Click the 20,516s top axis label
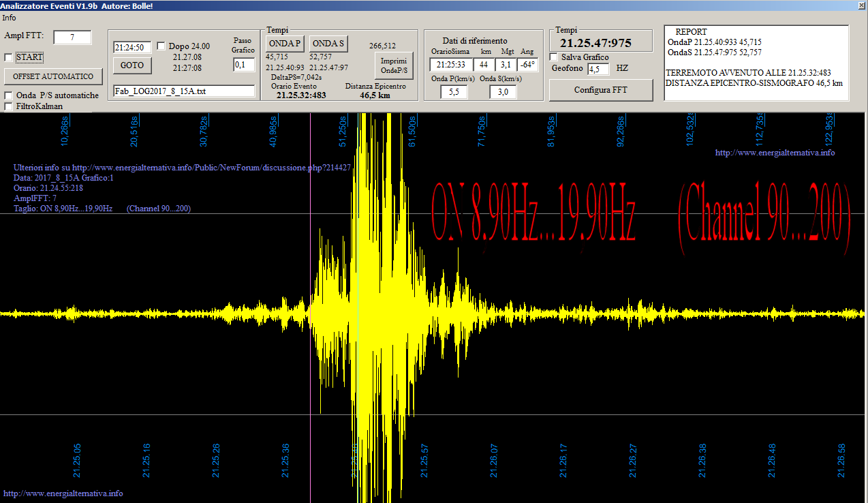This screenshot has height=503, width=868. point(135,130)
